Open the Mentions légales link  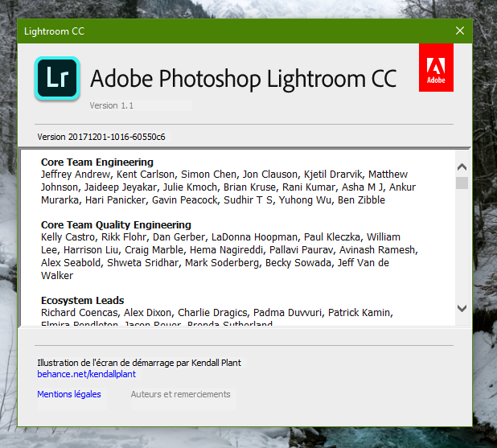pos(69,394)
